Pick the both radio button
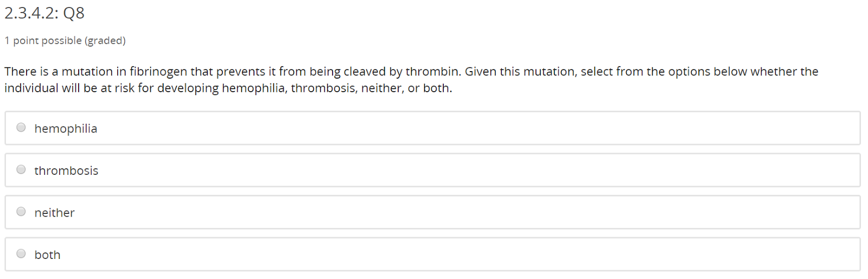868x279 pixels. (x=21, y=253)
